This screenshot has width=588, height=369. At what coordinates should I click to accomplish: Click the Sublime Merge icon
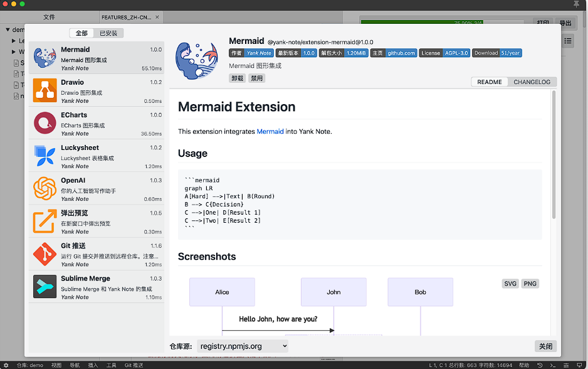coord(45,286)
